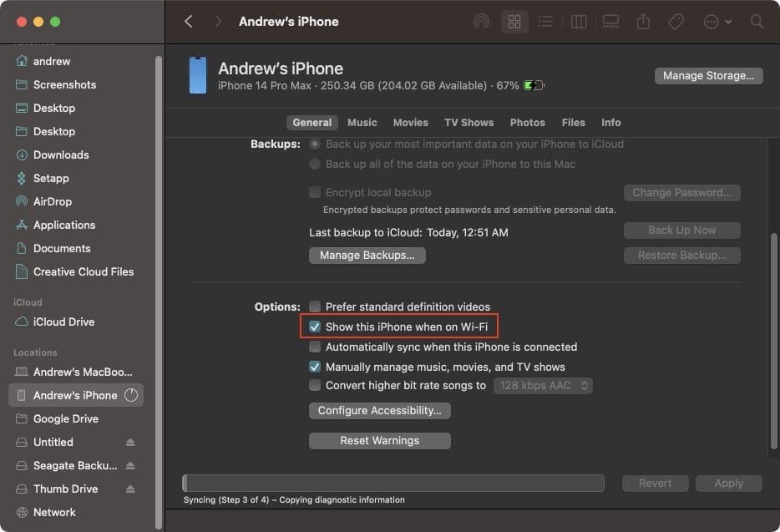Switch to column view in toolbar
The image size is (780, 532).
point(579,22)
